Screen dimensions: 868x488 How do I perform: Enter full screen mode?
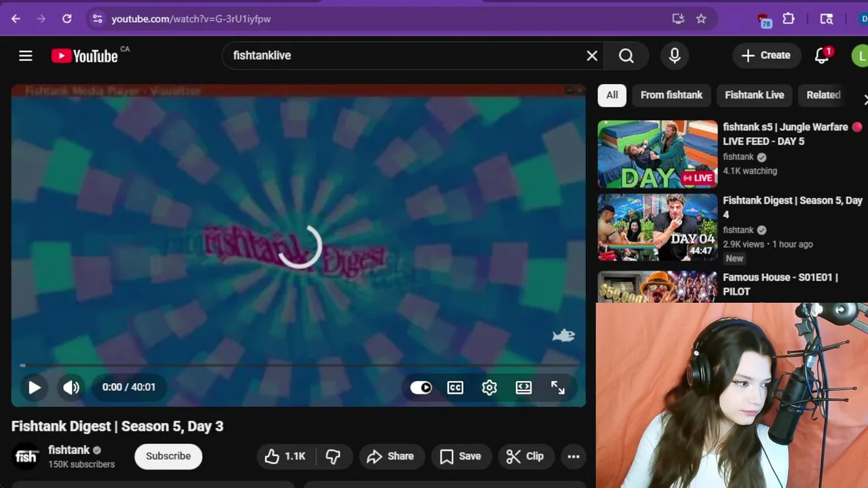coord(557,387)
